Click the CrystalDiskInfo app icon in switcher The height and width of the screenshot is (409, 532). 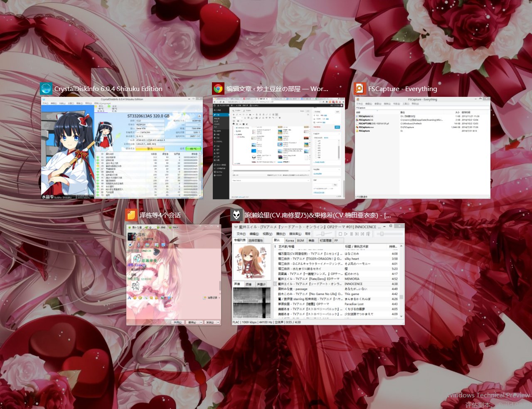[46, 89]
